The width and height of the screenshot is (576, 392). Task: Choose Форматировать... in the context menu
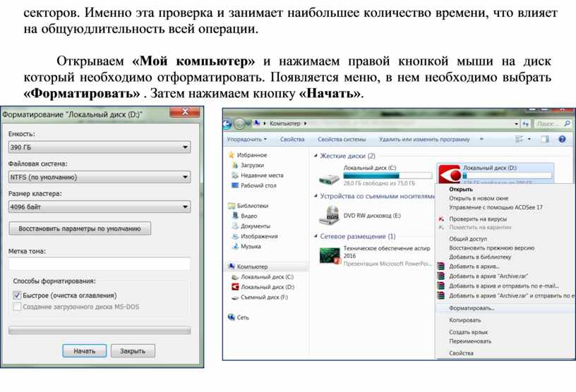click(472, 308)
